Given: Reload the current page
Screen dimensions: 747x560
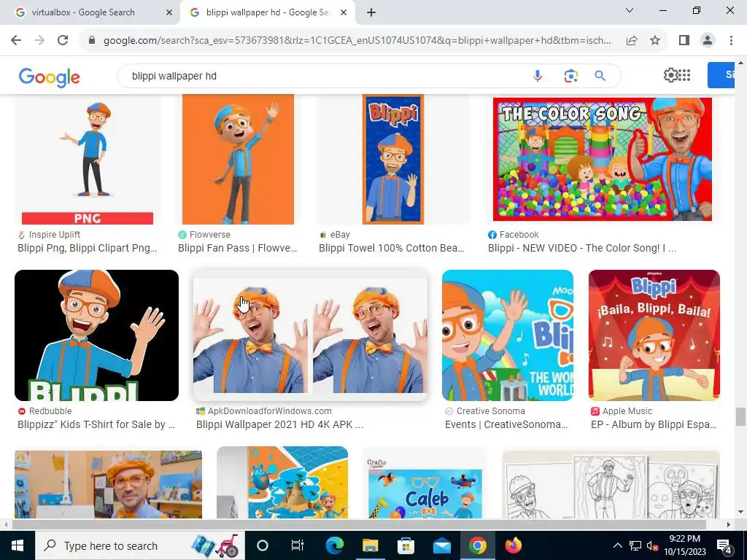Looking at the screenshot, I should point(63,41).
